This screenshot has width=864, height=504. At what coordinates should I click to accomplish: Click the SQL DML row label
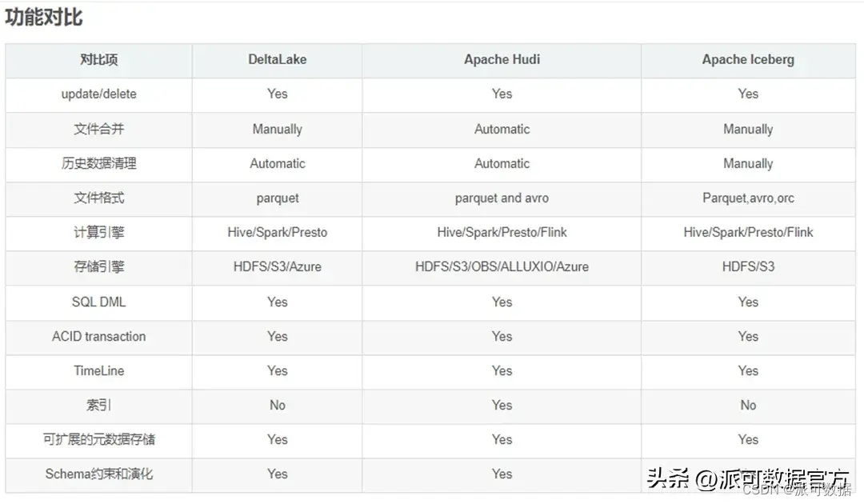[98, 302]
